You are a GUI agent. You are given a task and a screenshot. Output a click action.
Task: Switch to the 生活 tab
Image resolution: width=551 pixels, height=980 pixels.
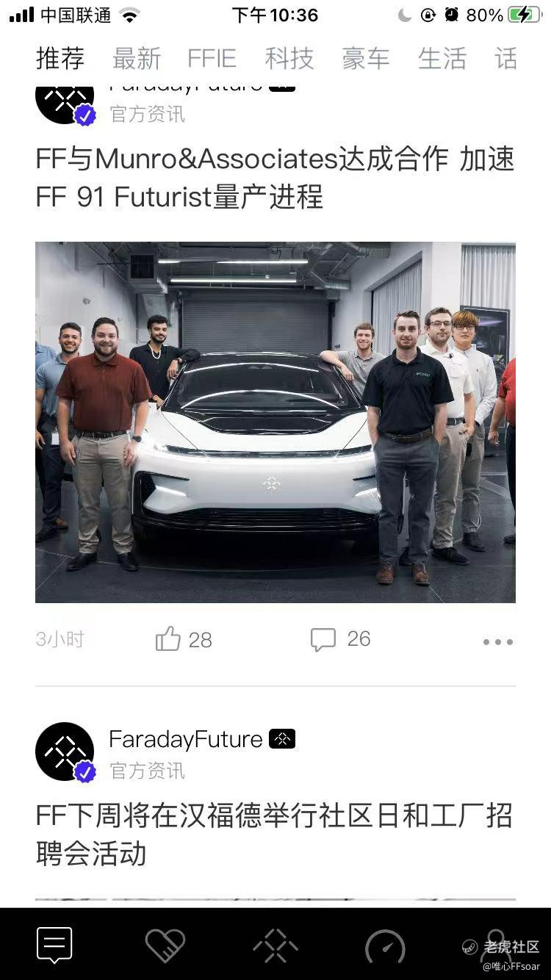click(x=442, y=59)
